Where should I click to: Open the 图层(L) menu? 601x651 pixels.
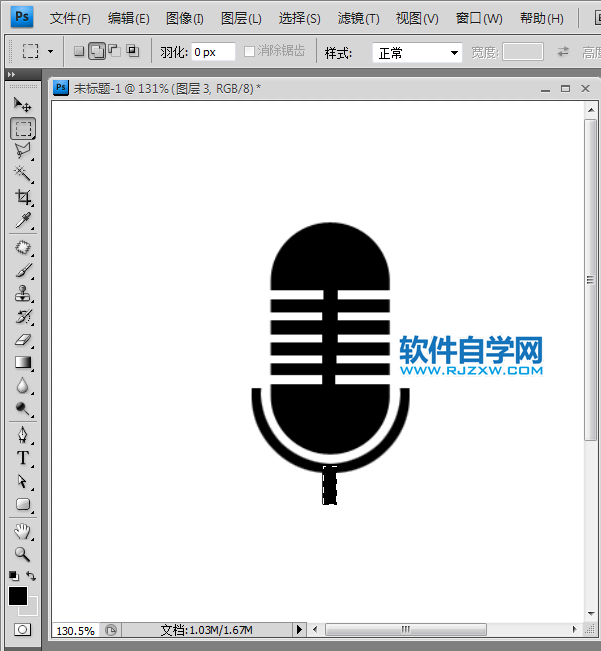coord(241,18)
